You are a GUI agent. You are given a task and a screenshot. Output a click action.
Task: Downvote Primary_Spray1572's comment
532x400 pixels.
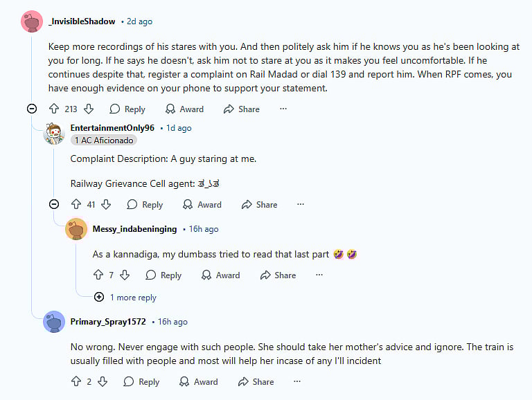point(103,381)
